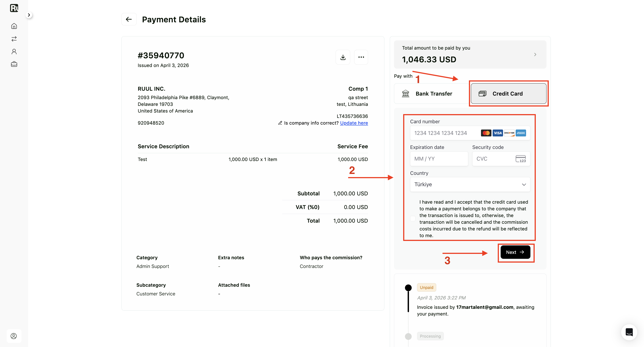
Task: Open the person contacts icon in sidebar
Action: point(14,51)
